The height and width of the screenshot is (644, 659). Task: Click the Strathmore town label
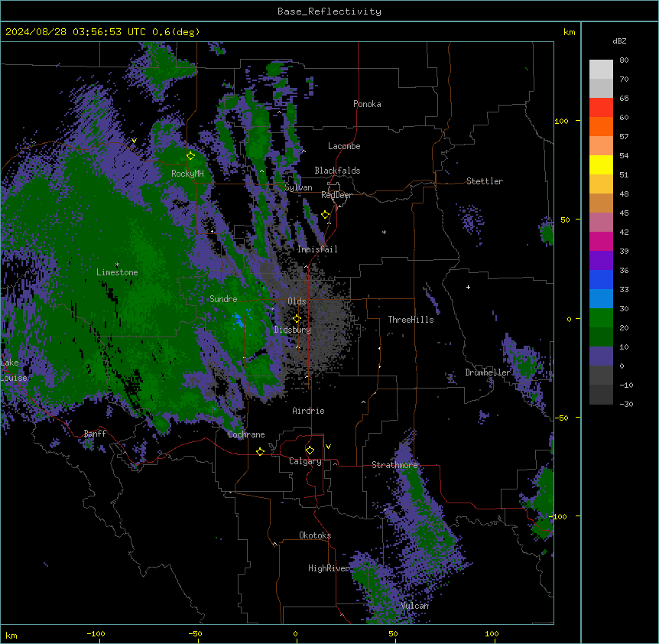(394, 465)
